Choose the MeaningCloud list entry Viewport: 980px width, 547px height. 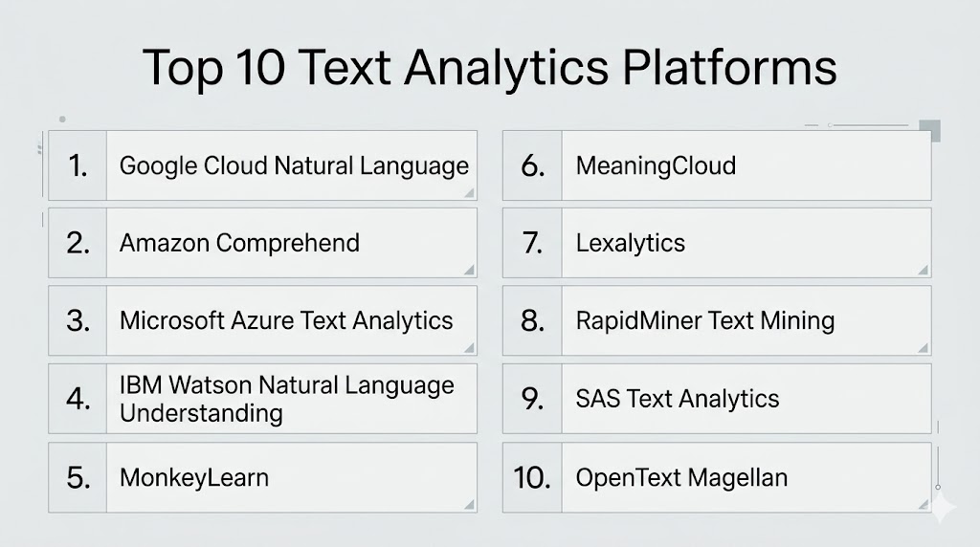[x=656, y=165]
